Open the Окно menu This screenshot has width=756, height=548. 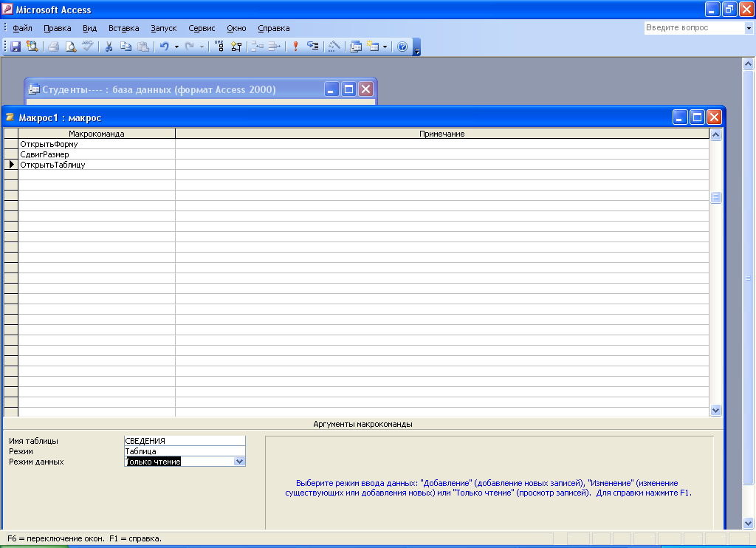tap(237, 28)
